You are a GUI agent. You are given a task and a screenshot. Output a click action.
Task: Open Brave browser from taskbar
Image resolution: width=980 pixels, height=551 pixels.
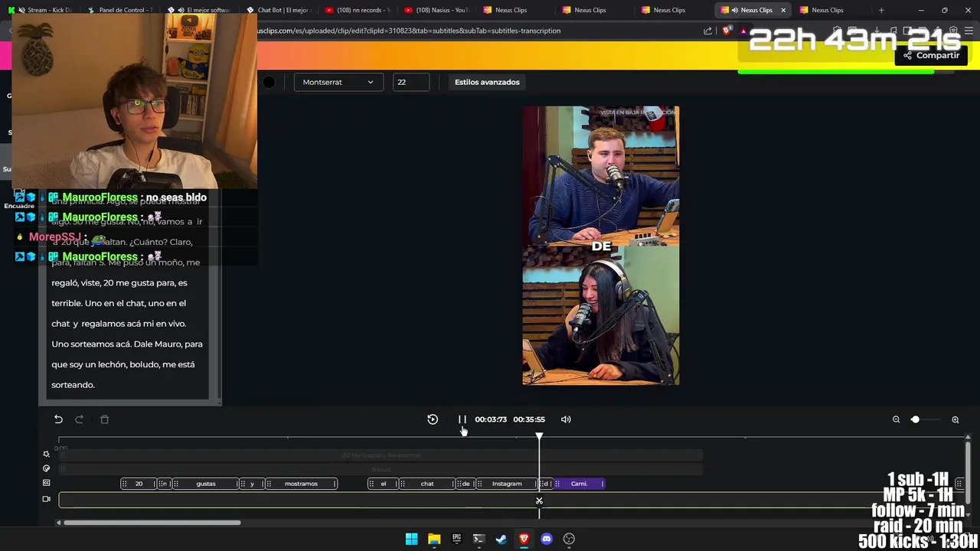(524, 539)
